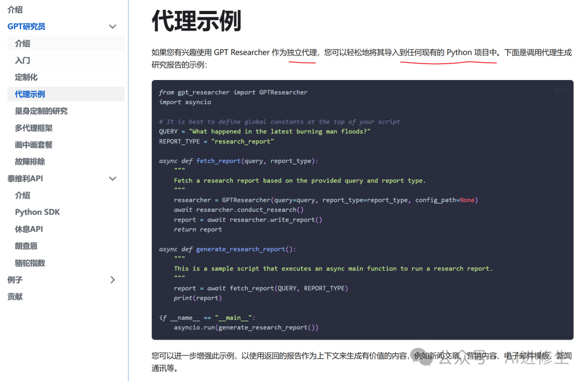The height and width of the screenshot is (381, 588).
Task: Click the 'asyncio.run(generate_research_report())' line
Action: tap(246, 327)
